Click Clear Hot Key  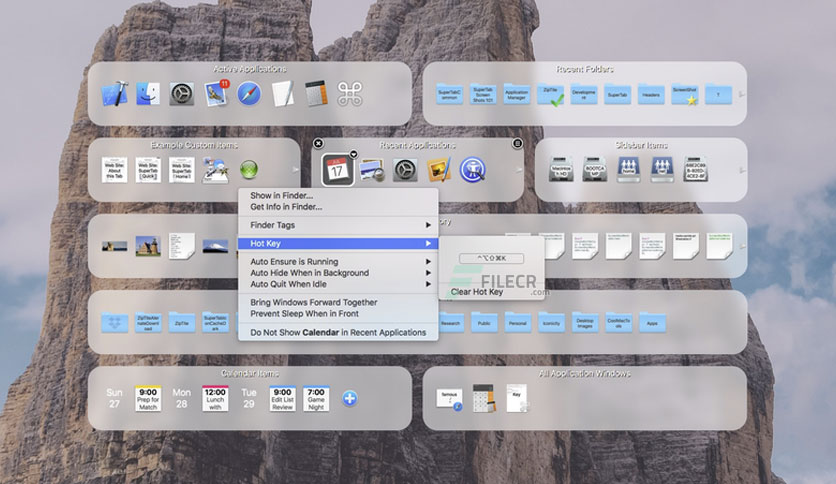tap(477, 292)
